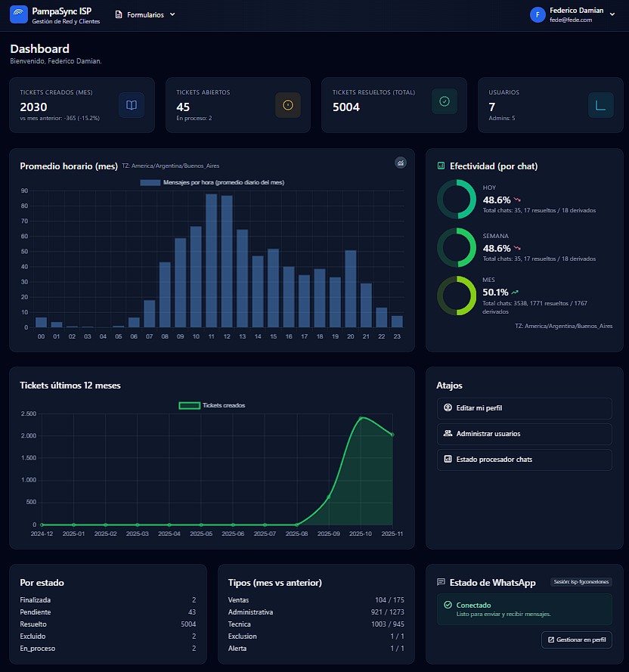Click the Gestionar en perfil button
This screenshot has height=672, width=629.
pyautogui.click(x=576, y=639)
